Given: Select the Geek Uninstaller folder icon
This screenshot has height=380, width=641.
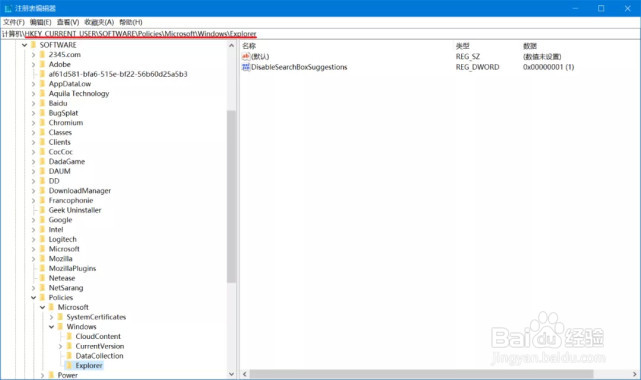Looking at the screenshot, I should point(43,210).
